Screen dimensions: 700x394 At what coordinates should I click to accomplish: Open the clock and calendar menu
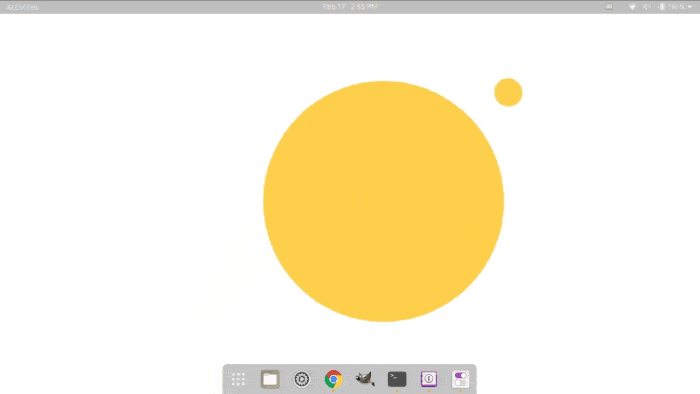350,7
